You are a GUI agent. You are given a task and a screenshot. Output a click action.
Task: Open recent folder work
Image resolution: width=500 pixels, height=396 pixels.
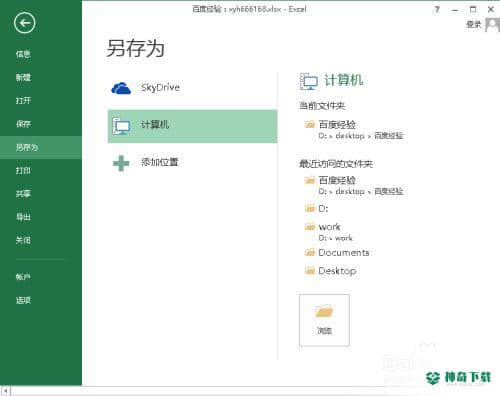328,232
